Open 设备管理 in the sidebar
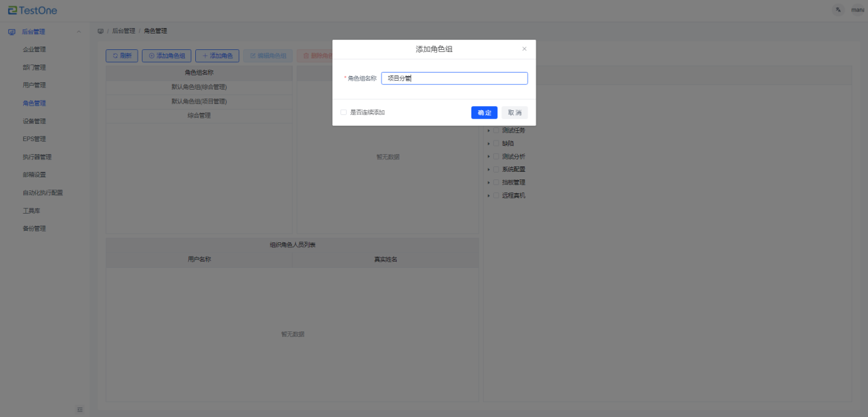 tap(34, 121)
